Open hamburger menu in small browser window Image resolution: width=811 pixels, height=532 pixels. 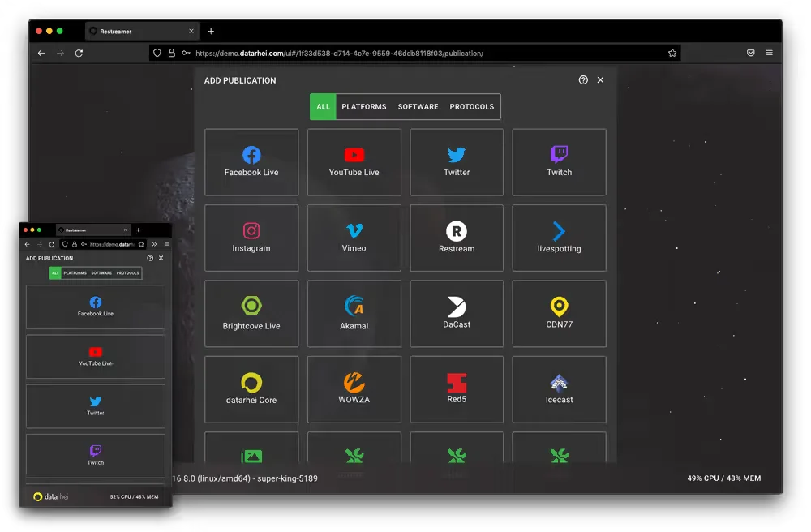pos(166,244)
